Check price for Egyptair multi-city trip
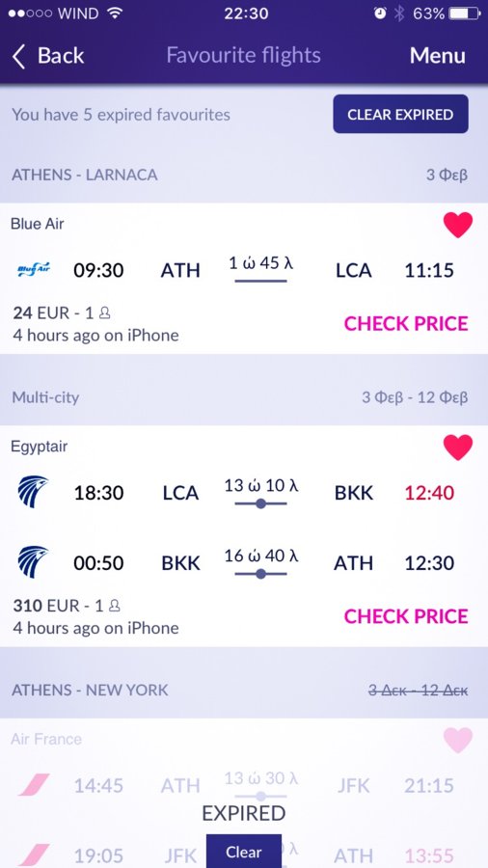This screenshot has height=868, width=488. (406, 616)
